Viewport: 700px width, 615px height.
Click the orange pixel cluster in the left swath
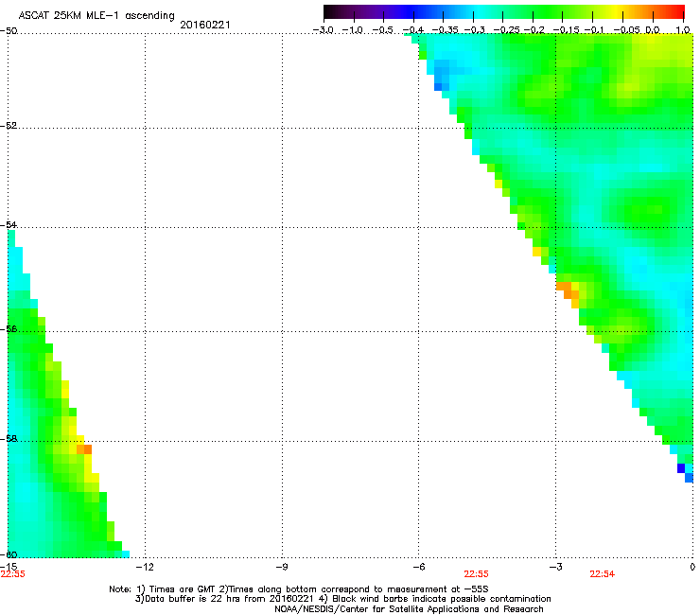pos(84,449)
